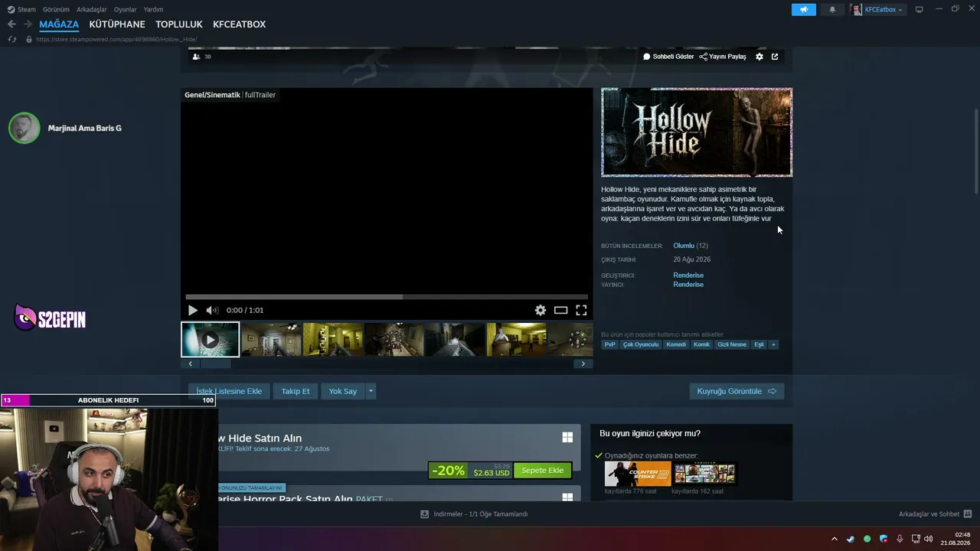980x551 pixels.
Task: Open the Olumlu reviews link
Action: [x=684, y=246]
